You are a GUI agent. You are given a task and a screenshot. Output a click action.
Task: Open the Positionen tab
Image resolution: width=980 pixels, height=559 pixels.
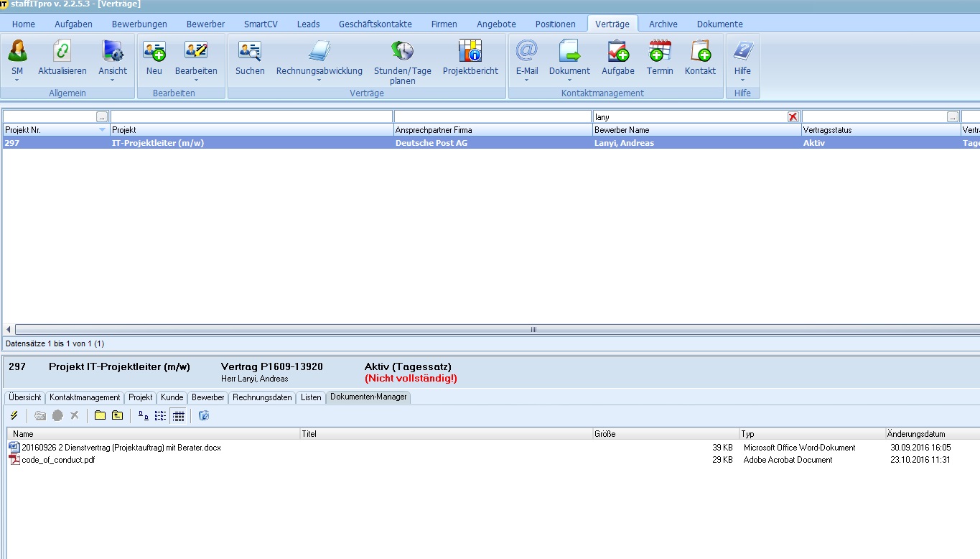click(556, 24)
